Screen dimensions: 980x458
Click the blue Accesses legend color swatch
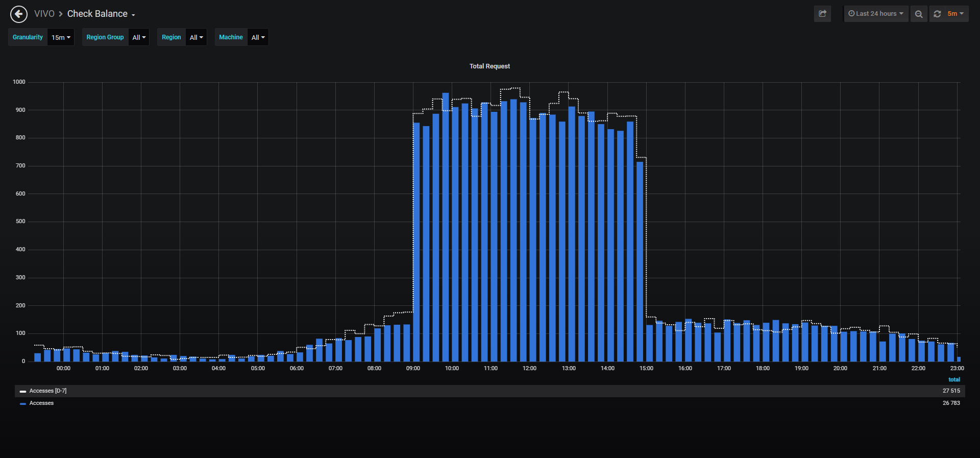pyautogui.click(x=23, y=404)
